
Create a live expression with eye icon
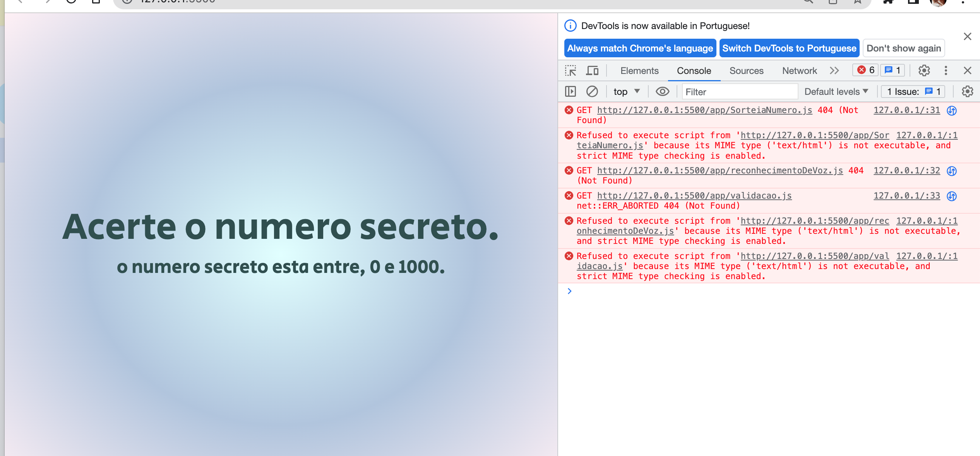click(x=662, y=91)
